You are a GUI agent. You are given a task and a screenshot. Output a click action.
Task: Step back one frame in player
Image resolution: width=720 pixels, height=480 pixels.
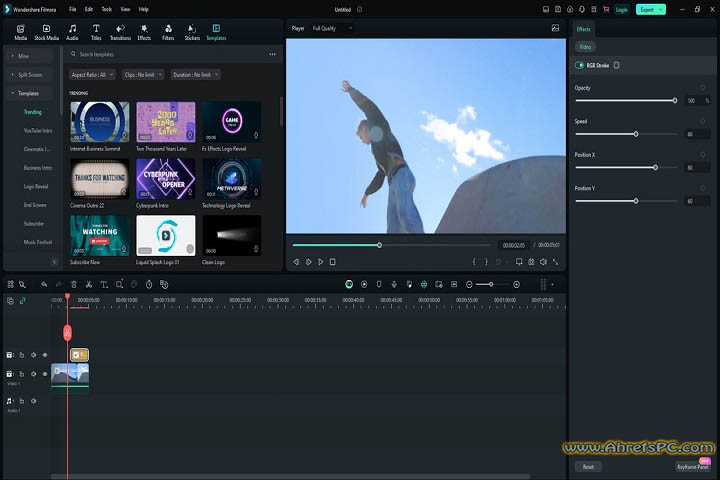click(296, 262)
